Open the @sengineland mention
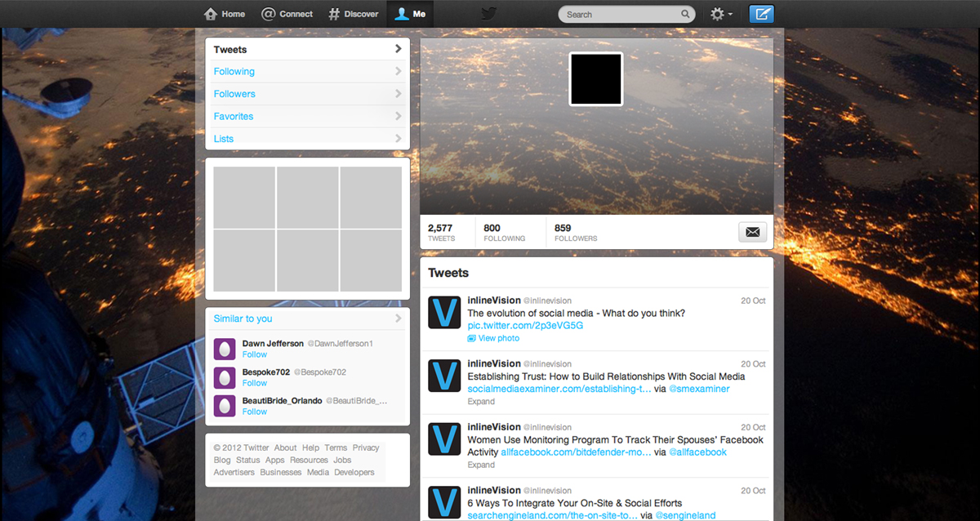This screenshot has height=521, width=980. [x=685, y=515]
